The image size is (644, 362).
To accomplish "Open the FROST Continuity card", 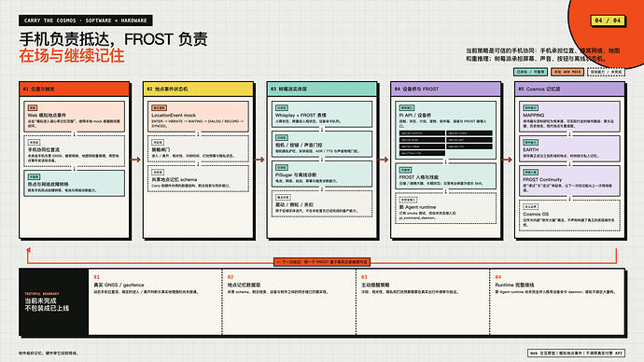I will (569, 181).
